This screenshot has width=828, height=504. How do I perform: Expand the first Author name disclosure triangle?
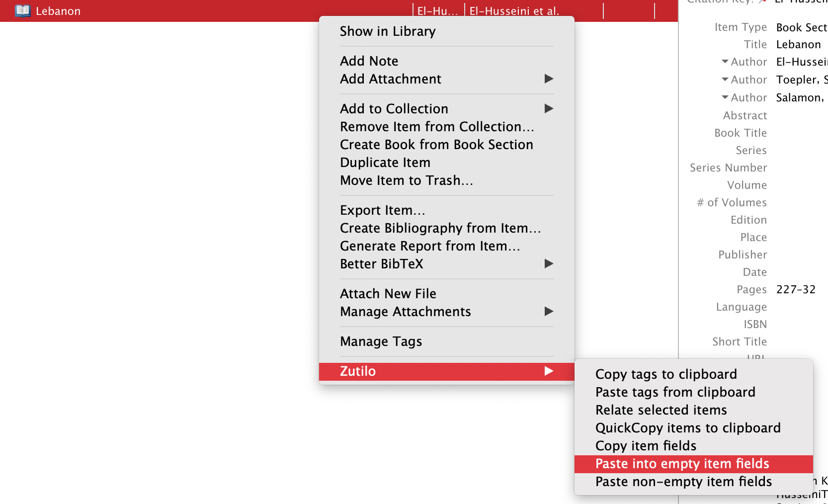(x=724, y=62)
